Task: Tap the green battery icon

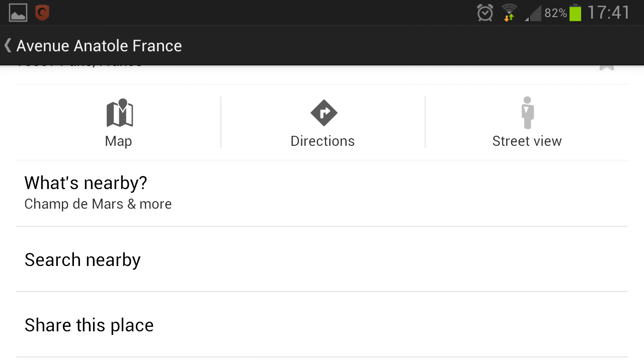Action: (x=575, y=13)
